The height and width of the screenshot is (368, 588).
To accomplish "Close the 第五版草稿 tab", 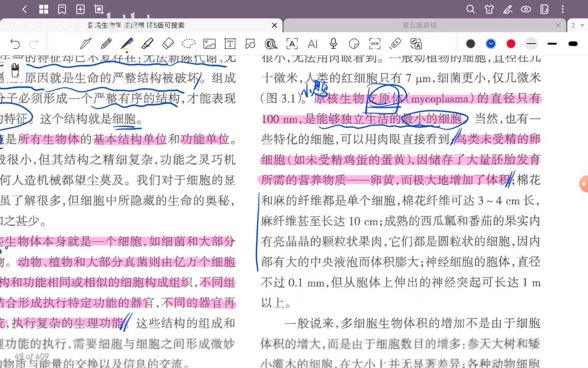I will point(558,25).
